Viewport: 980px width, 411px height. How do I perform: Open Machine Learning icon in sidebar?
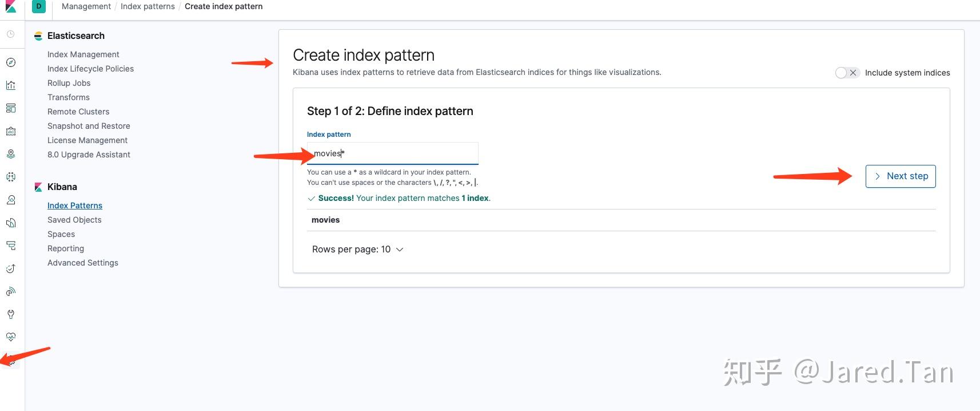pyautogui.click(x=11, y=177)
